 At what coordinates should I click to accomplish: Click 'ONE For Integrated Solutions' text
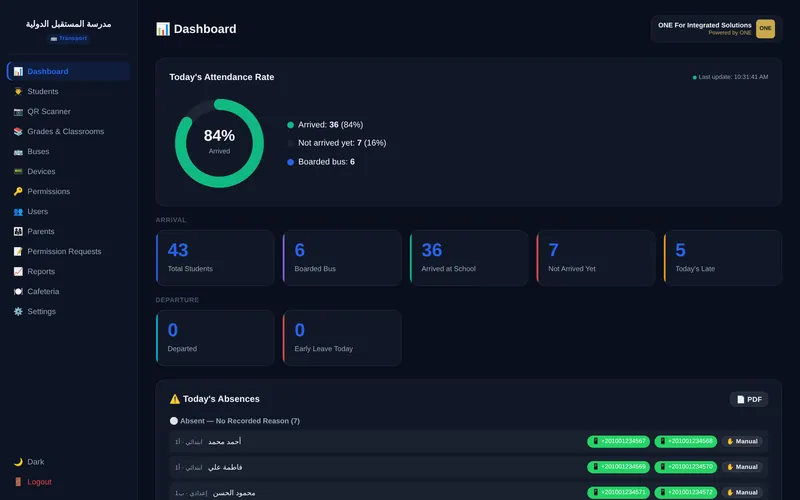705,25
